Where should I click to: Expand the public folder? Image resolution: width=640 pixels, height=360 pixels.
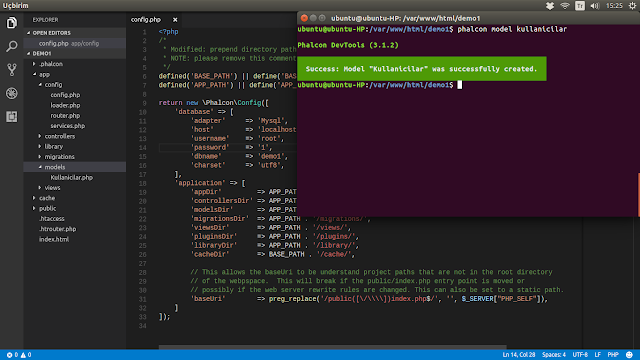(x=47, y=208)
